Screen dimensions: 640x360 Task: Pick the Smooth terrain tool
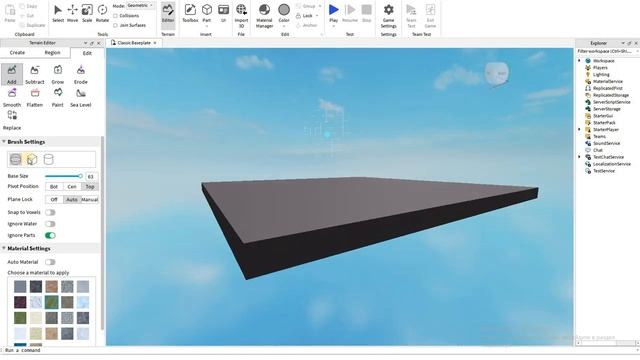12,97
